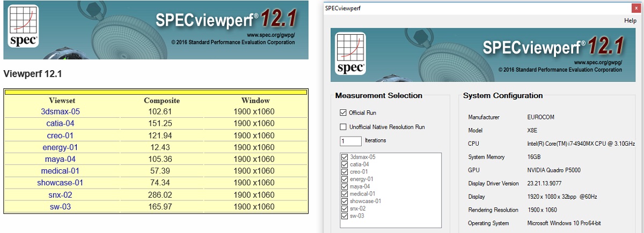Toggle the catia-04 viewset checkbox
644x233 pixels.
click(344, 164)
